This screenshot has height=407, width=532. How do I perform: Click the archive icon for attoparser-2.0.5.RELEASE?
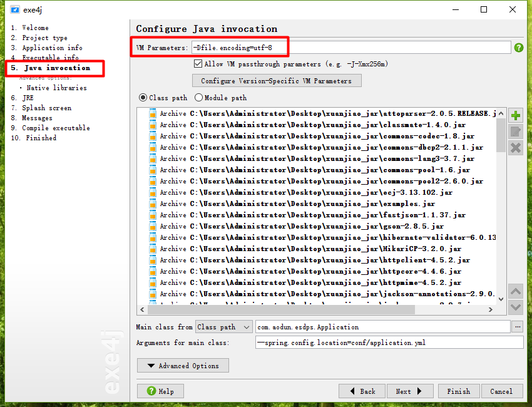[153, 113]
